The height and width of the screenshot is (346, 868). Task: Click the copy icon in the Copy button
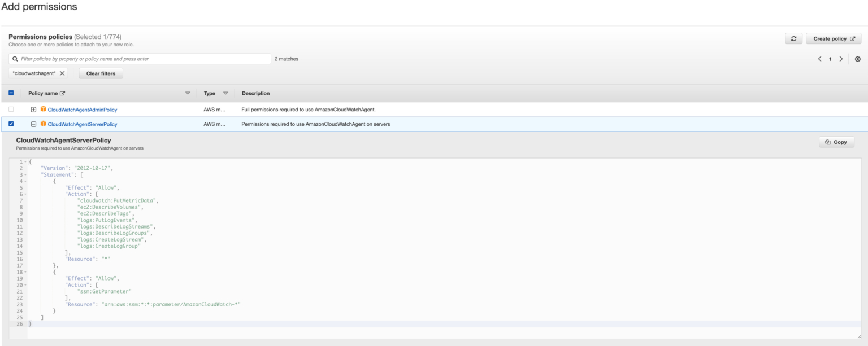[x=827, y=142]
